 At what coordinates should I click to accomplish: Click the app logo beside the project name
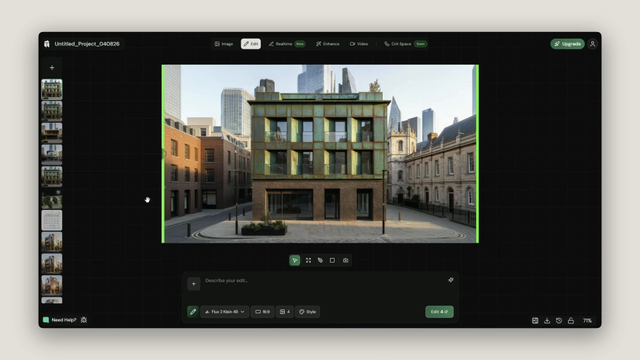coord(47,44)
